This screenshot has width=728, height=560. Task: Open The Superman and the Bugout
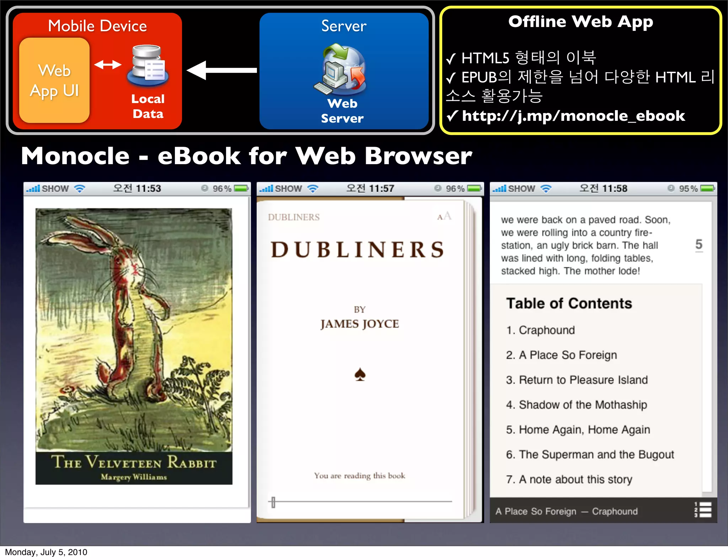point(590,454)
